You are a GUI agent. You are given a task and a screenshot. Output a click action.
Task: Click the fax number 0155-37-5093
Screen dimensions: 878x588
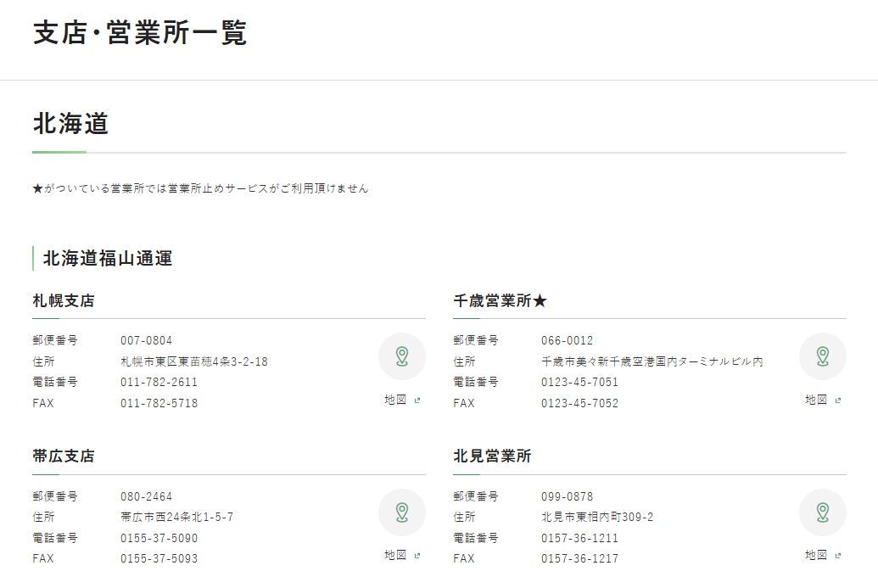[159, 558]
